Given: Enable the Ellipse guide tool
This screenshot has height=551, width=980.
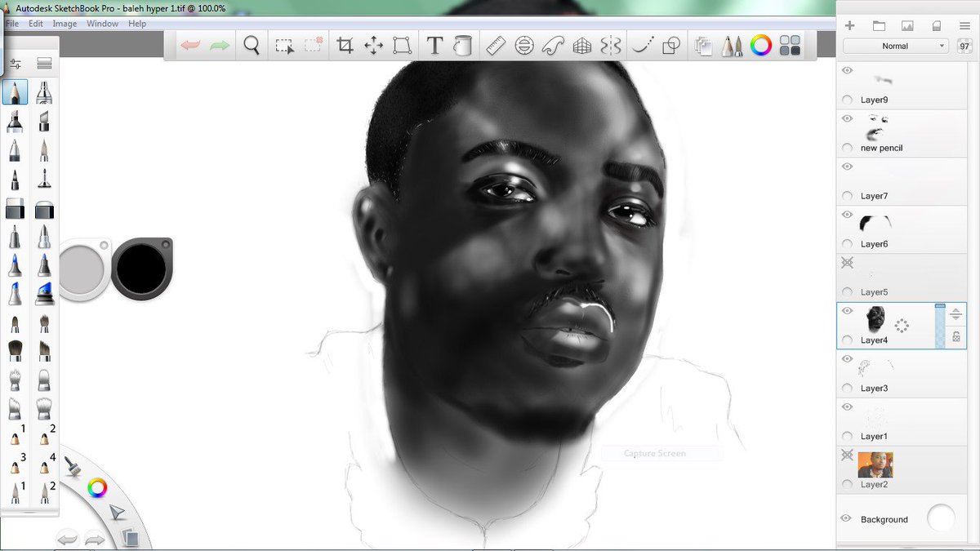Looking at the screenshot, I should (525, 46).
